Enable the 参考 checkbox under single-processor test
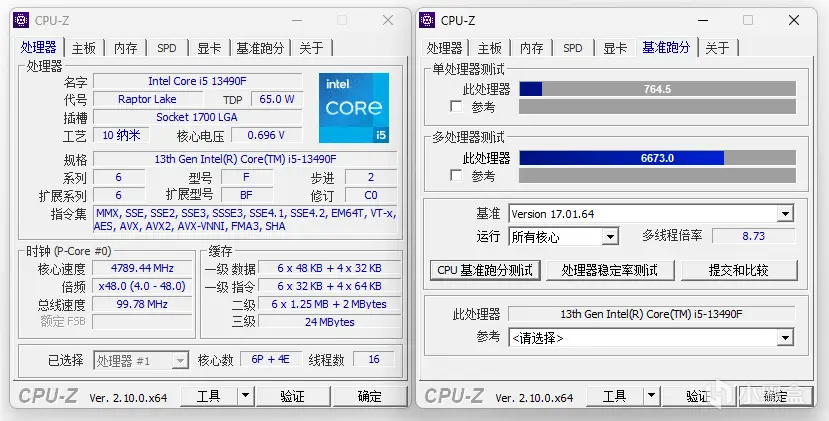Image resolution: width=829 pixels, height=421 pixels. [456, 106]
